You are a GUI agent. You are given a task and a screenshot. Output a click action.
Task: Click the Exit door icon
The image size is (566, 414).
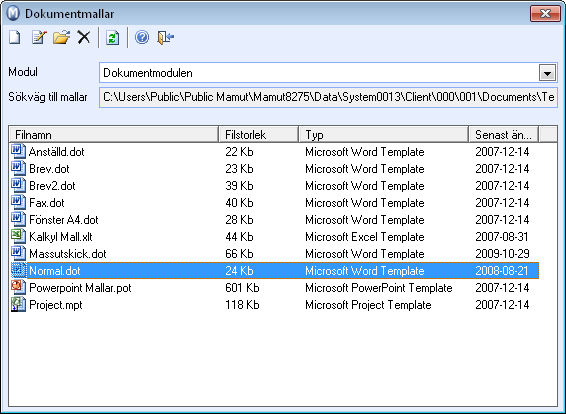tap(166, 37)
